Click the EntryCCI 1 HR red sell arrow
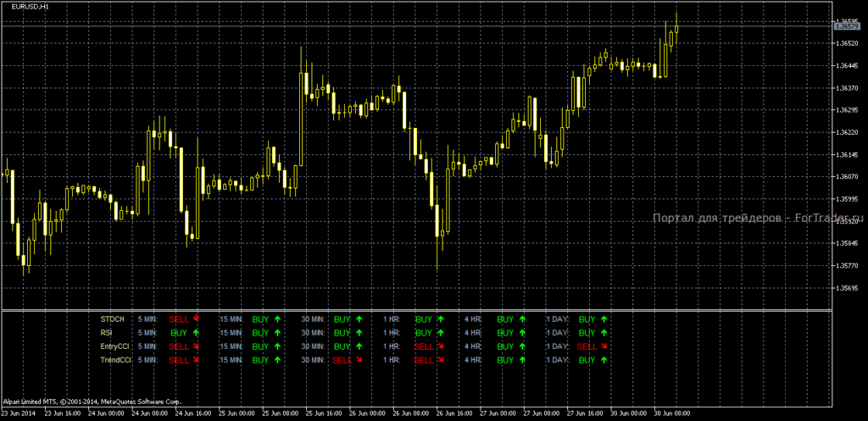Image resolution: width=868 pixels, height=421 pixels. click(440, 346)
